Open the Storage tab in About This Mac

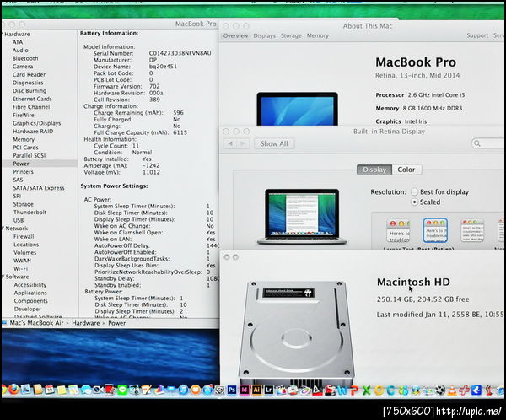click(x=291, y=35)
